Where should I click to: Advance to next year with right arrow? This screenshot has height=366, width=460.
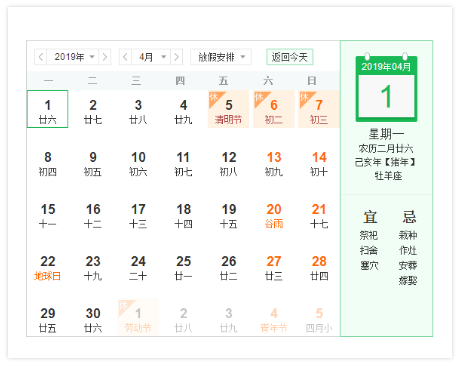pos(105,57)
